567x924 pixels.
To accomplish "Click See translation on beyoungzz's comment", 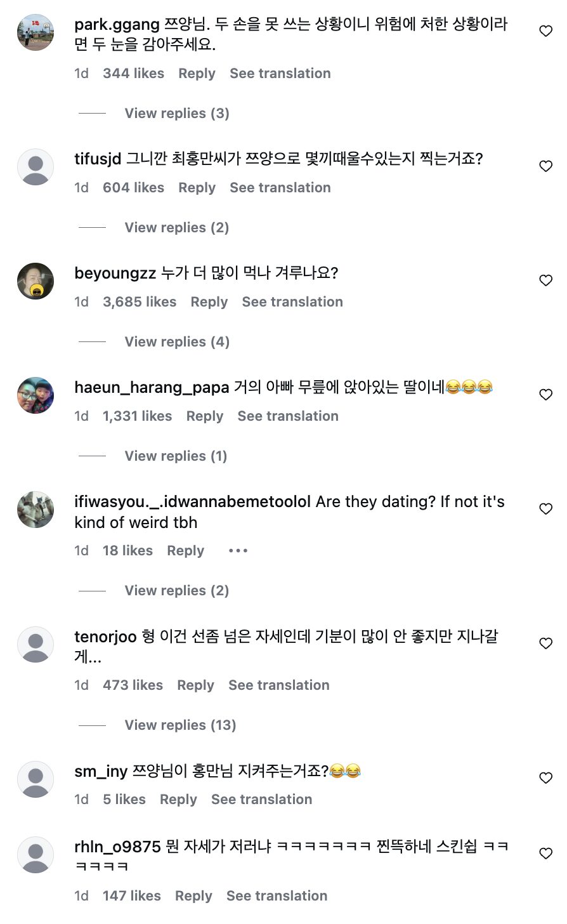I will coord(292,302).
